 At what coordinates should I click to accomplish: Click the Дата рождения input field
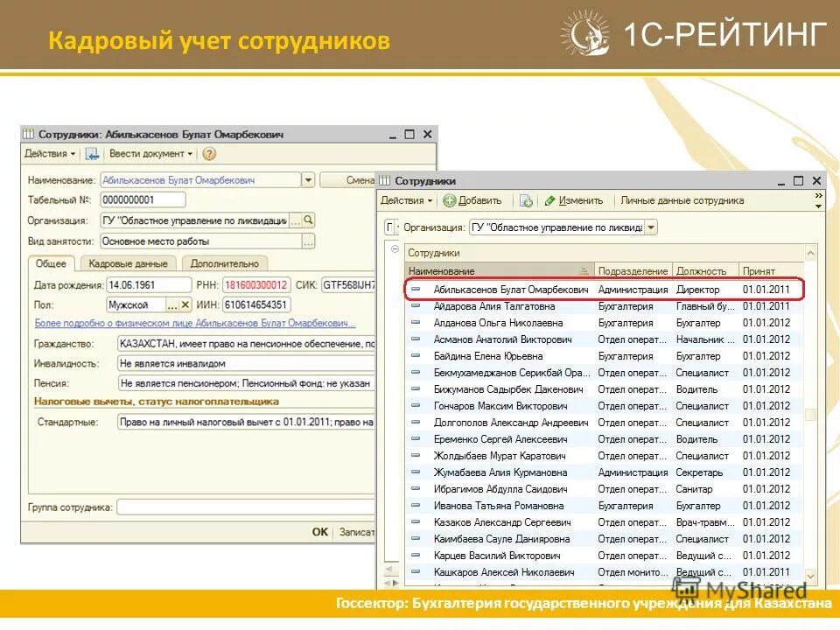[x=149, y=285]
